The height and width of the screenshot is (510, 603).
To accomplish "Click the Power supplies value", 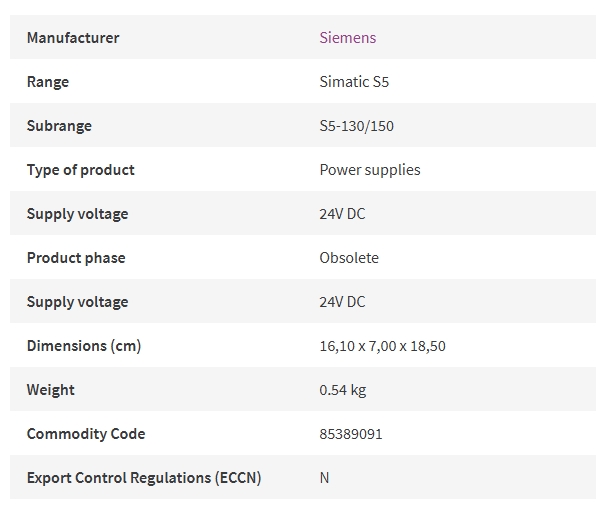I will pyautogui.click(x=370, y=170).
